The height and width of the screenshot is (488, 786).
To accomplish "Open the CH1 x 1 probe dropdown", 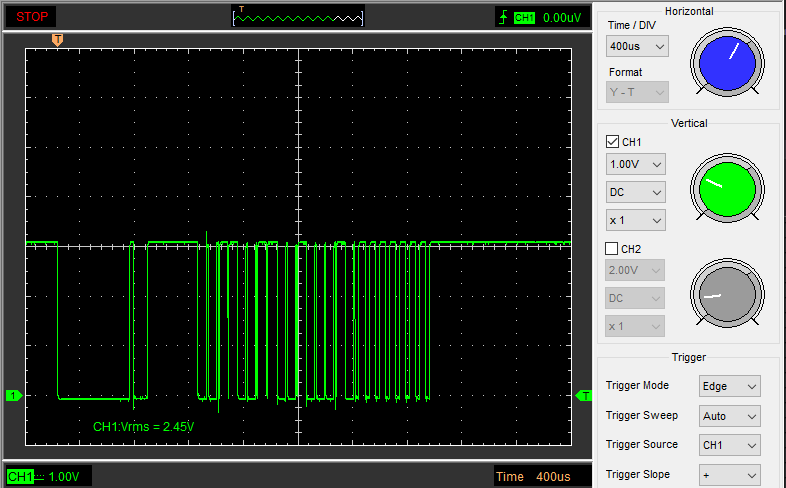I will pyautogui.click(x=636, y=220).
